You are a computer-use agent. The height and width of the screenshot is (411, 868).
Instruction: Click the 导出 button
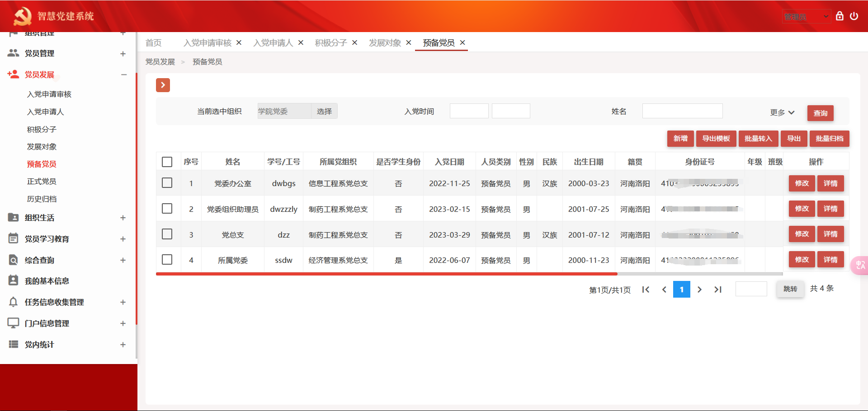tap(794, 139)
